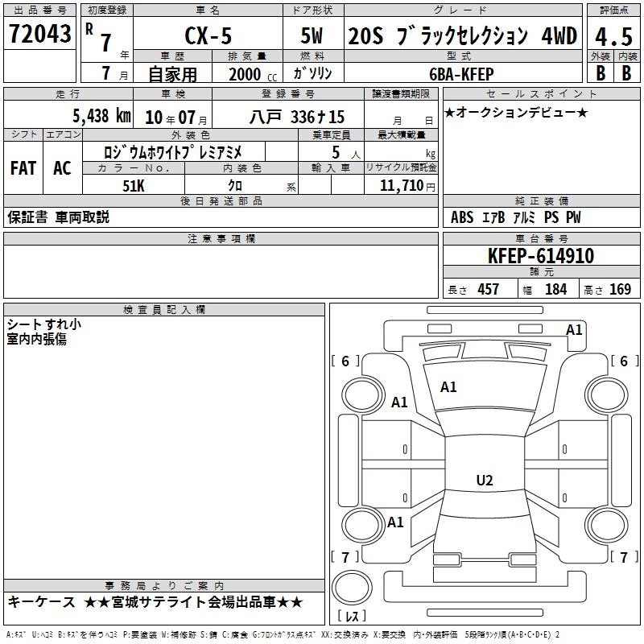Select the 純正装備 header
The height and width of the screenshot is (644, 644).
coord(541,200)
